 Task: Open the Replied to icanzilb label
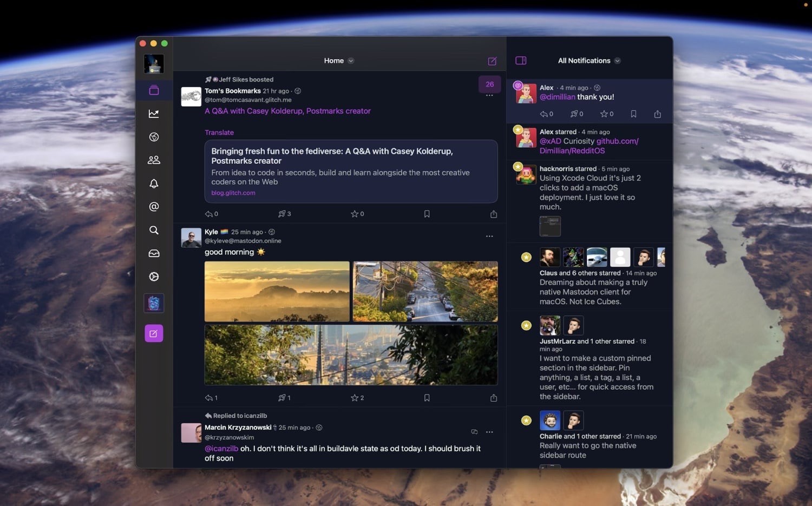click(236, 416)
